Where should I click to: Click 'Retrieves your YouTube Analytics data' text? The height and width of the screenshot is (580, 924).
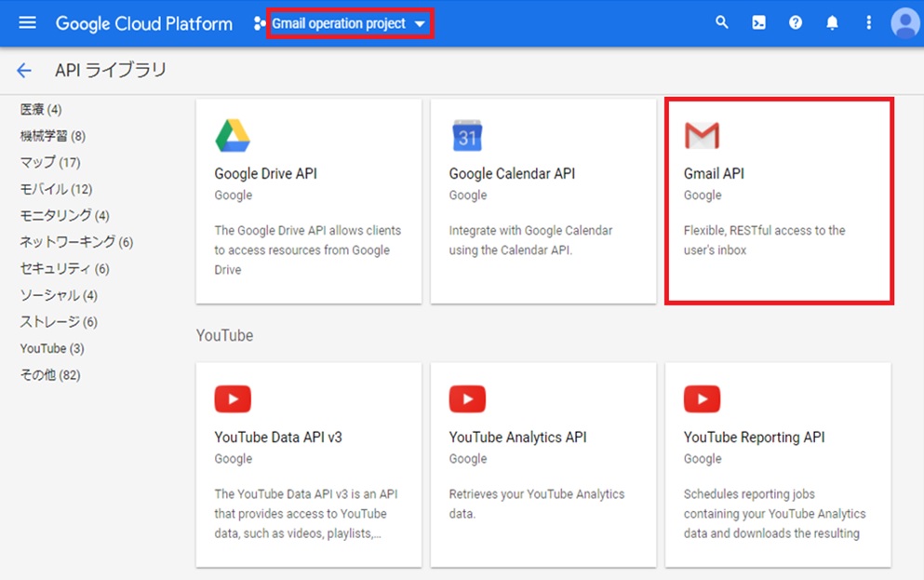click(537, 504)
